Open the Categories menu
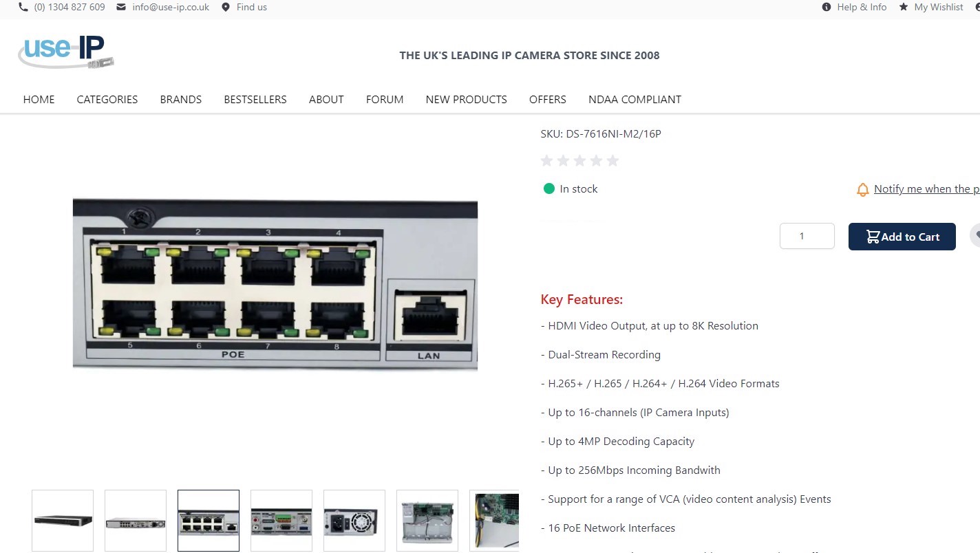980x553 pixels. pyautogui.click(x=107, y=99)
